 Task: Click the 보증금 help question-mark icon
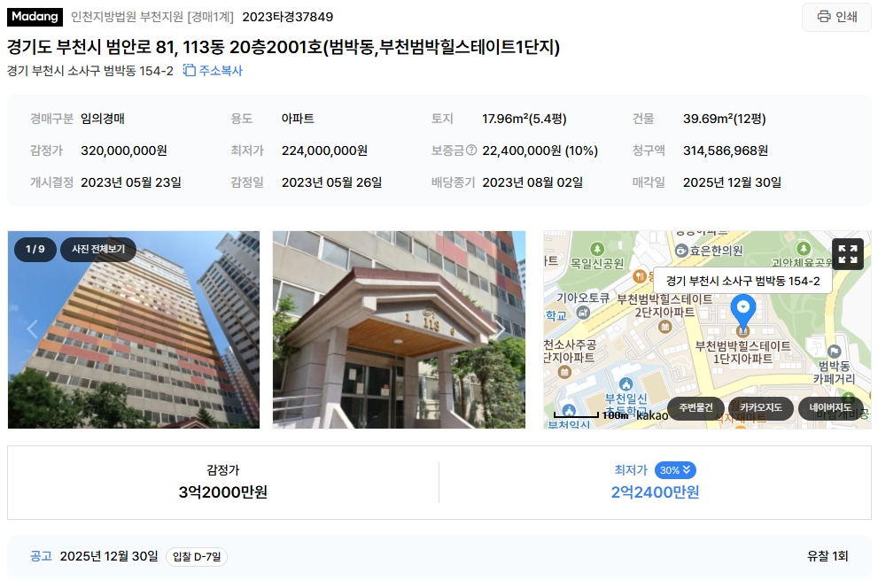pos(471,151)
